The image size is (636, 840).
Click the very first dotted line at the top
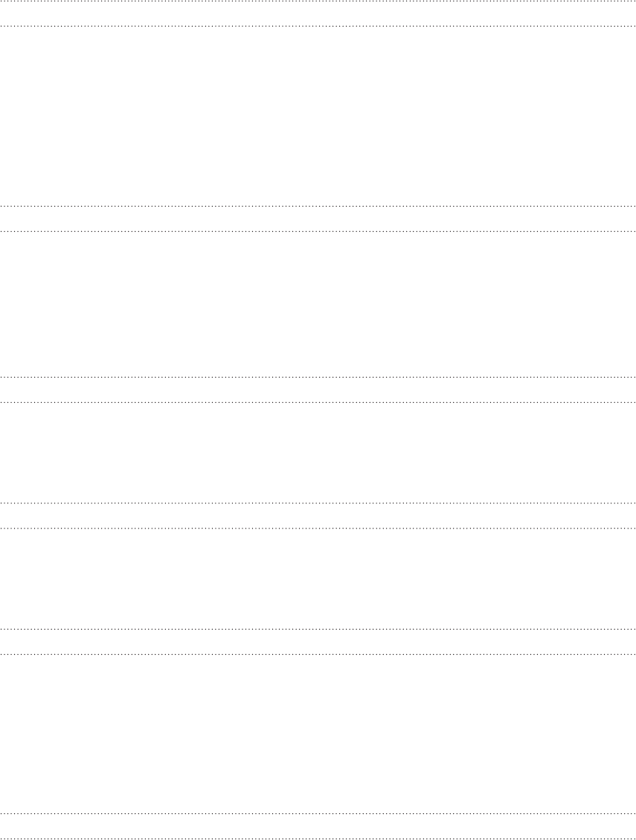pos(318,1)
